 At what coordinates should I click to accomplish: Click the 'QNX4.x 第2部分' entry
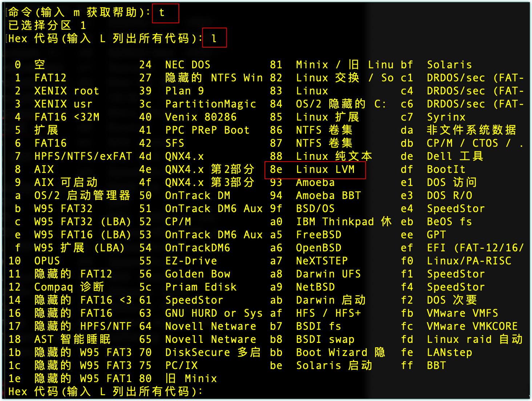(210, 169)
